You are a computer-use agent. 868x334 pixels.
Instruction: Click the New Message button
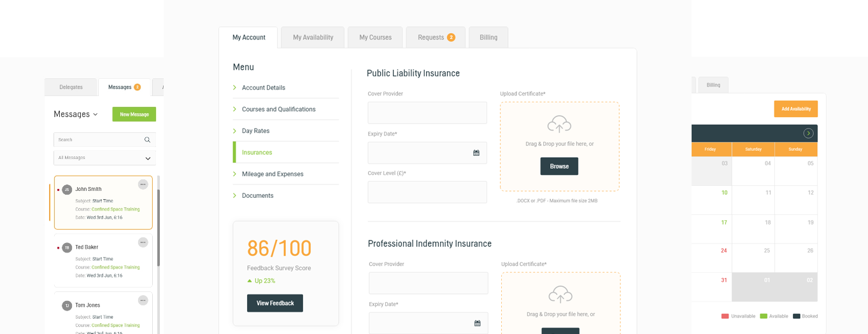tap(134, 115)
